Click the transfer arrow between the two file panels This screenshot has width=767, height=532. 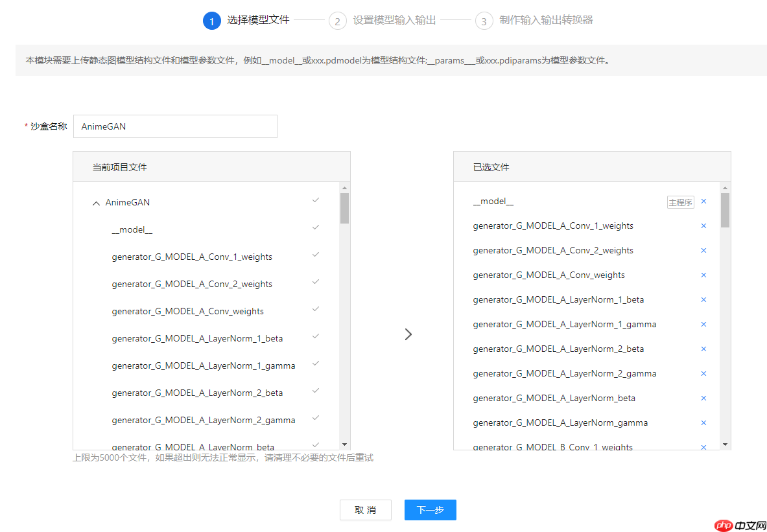(x=408, y=334)
